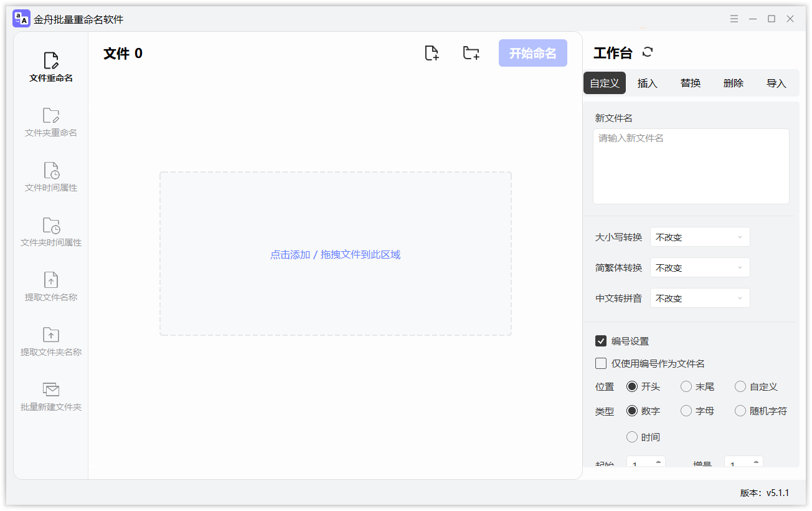Click the 开始命名 button
The image size is (812, 511).
[x=532, y=54]
